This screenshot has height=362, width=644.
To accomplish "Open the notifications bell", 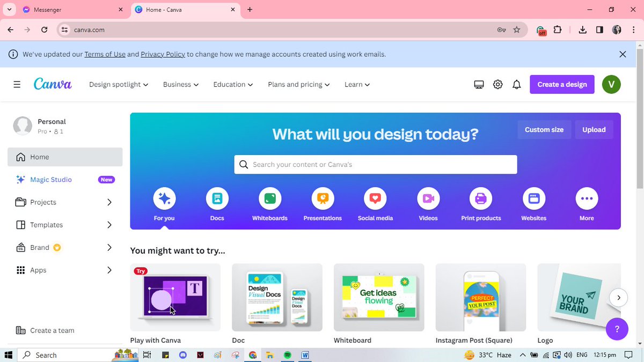I will pyautogui.click(x=517, y=84).
